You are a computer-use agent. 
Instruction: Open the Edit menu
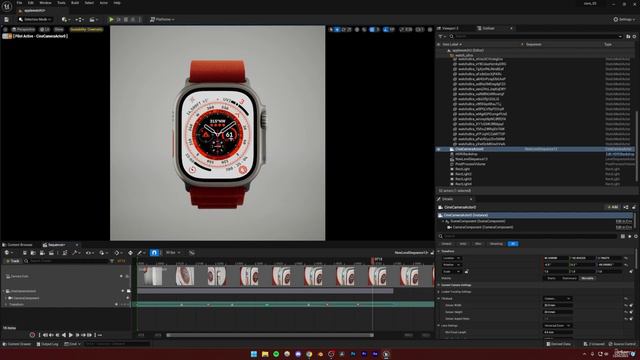point(31,3)
